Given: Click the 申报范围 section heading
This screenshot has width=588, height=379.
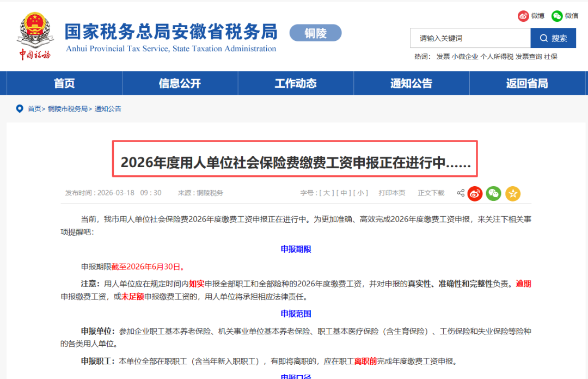Looking at the screenshot, I should [296, 314].
